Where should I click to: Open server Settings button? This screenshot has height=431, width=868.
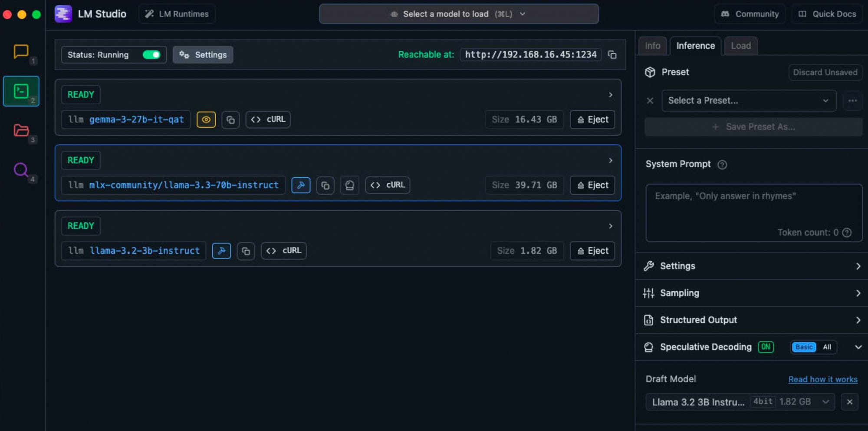pos(203,55)
